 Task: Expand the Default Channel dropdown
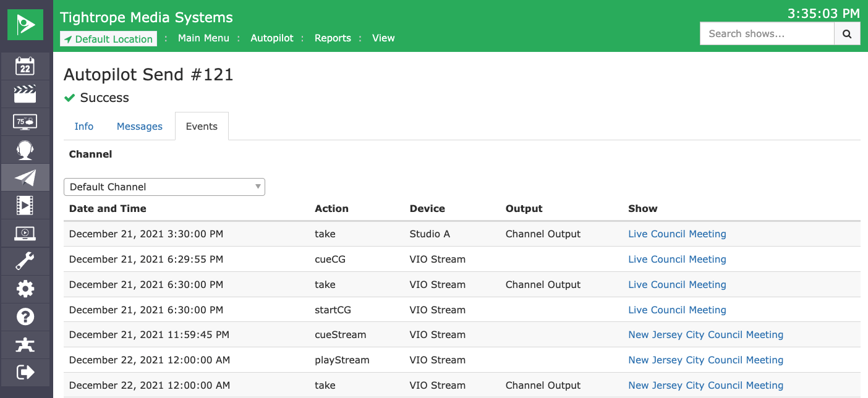(164, 187)
